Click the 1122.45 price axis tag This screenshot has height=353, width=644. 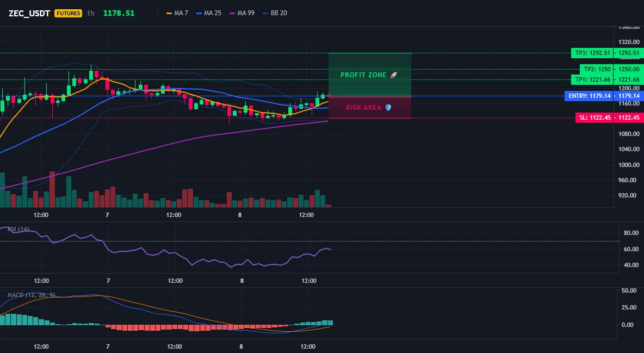[x=629, y=118]
